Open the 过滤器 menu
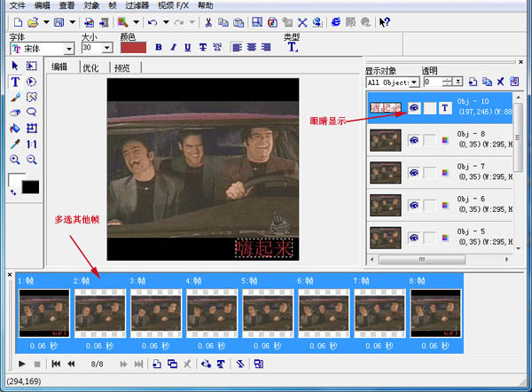Viewport: 532px width, 392px height. (137, 5)
